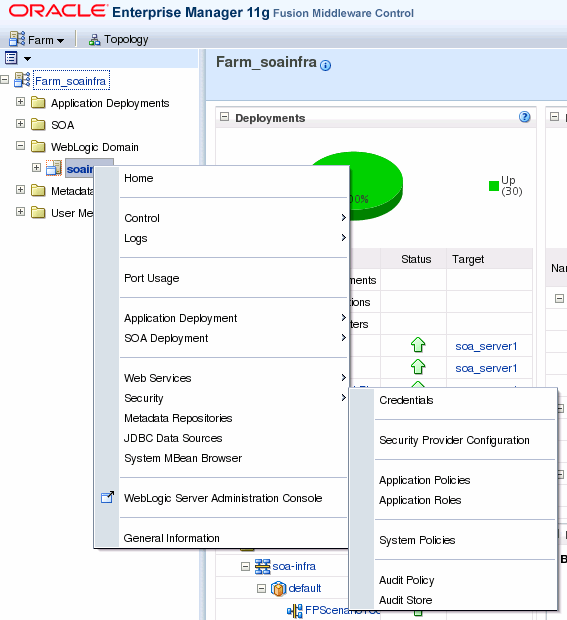Choose System MBean Browser menu entry
The width and height of the screenshot is (567, 620).
[x=183, y=458]
